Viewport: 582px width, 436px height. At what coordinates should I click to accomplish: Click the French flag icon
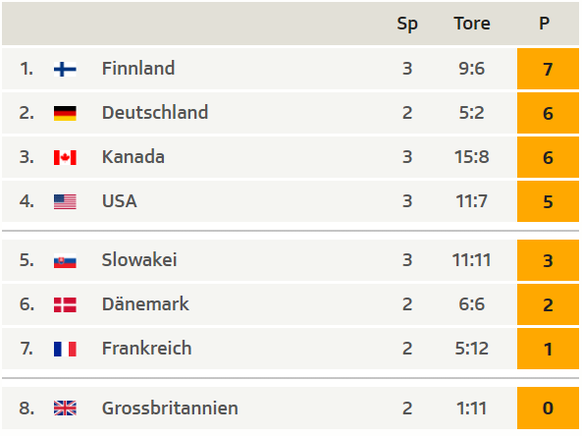point(65,349)
